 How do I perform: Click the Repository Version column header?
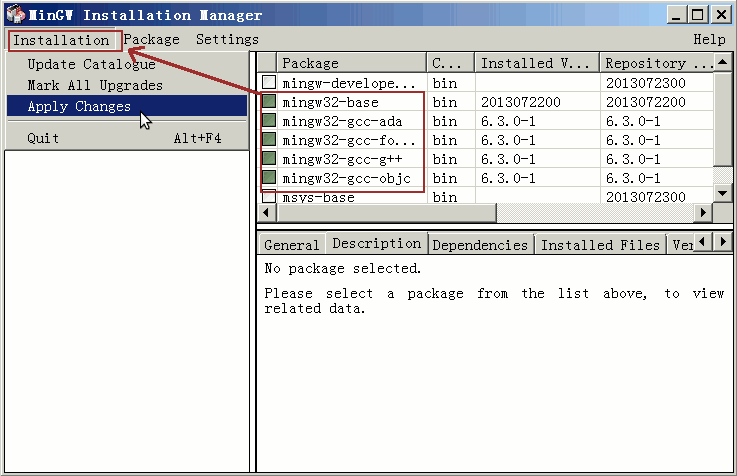[x=657, y=63]
